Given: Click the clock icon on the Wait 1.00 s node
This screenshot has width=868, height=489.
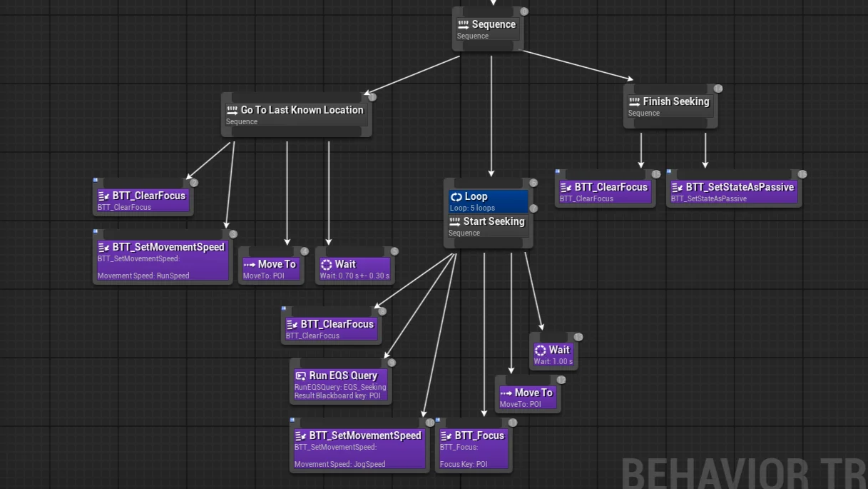Looking at the screenshot, I should 541,350.
